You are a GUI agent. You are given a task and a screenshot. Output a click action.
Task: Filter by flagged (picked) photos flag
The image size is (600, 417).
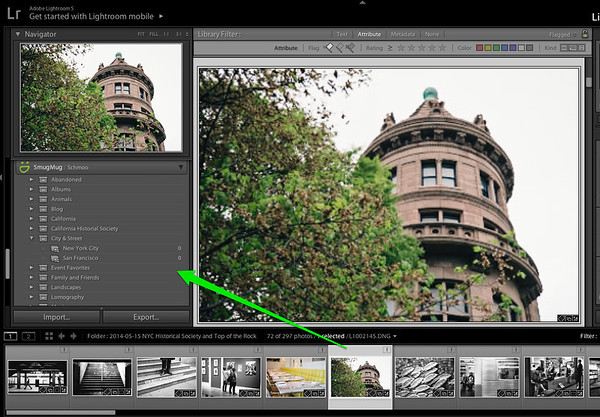click(329, 48)
